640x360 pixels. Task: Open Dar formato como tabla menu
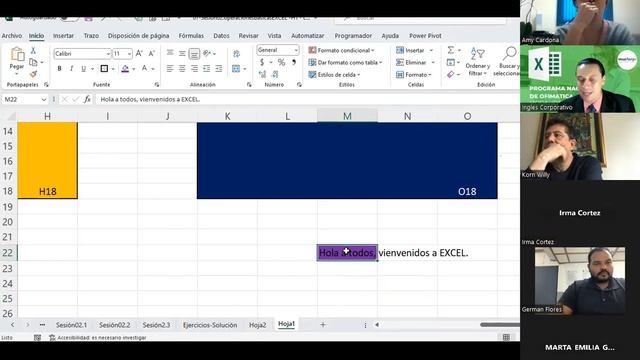[x=345, y=62]
